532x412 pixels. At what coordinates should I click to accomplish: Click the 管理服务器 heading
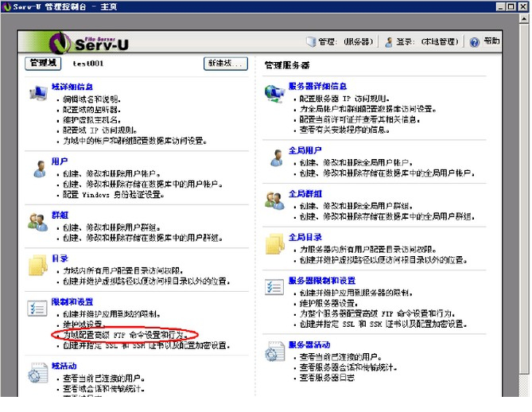pyautogui.click(x=287, y=64)
